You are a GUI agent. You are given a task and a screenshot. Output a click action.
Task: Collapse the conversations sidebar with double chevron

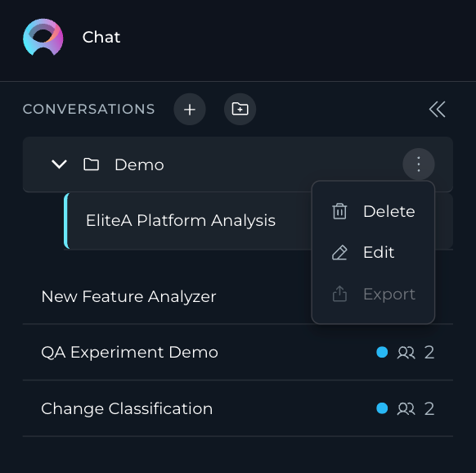(x=437, y=110)
